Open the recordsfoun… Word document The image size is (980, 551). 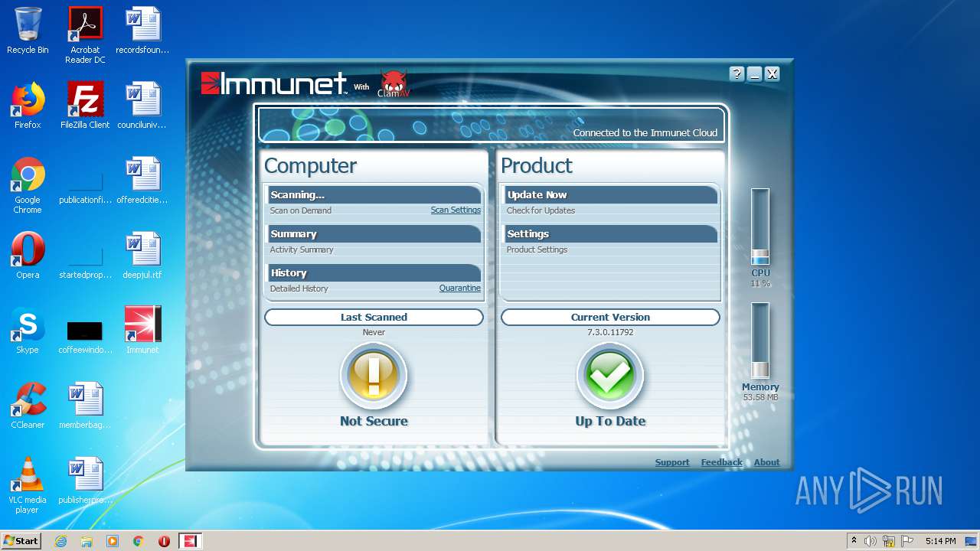[142, 31]
